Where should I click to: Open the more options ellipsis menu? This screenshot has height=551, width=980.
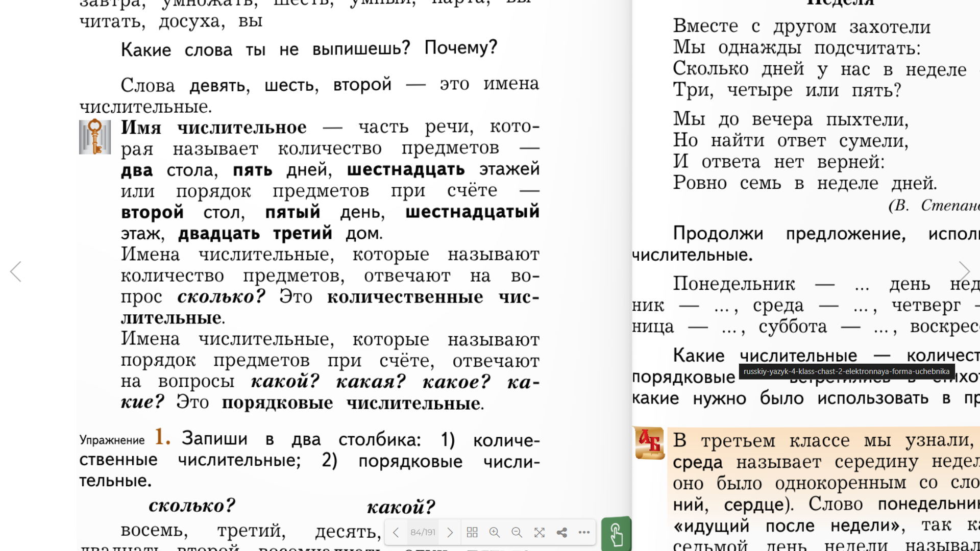pos(584,533)
